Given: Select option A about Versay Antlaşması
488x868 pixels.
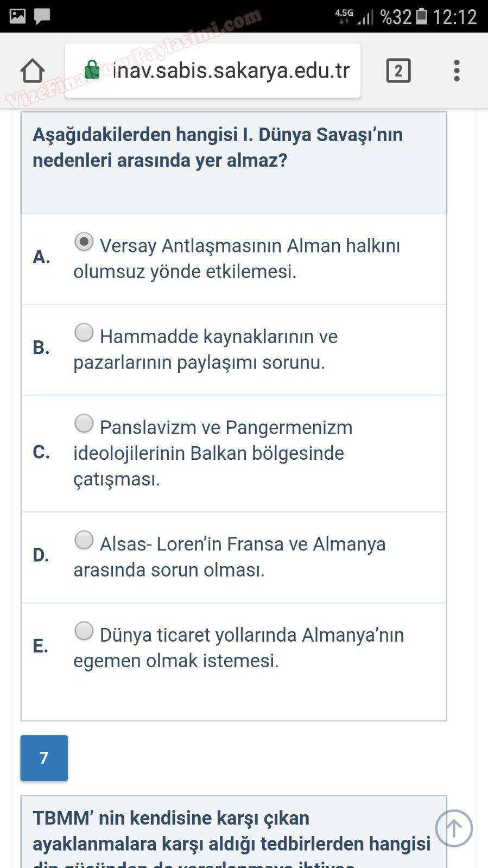Looking at the screenshot, I should point(84,242).
